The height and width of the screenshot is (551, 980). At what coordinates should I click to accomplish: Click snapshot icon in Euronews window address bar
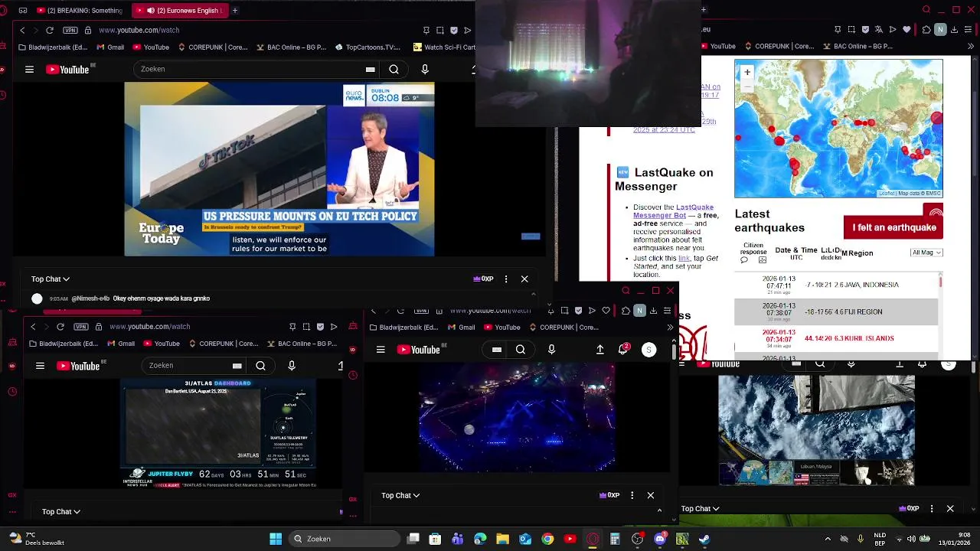click(440, 30)
